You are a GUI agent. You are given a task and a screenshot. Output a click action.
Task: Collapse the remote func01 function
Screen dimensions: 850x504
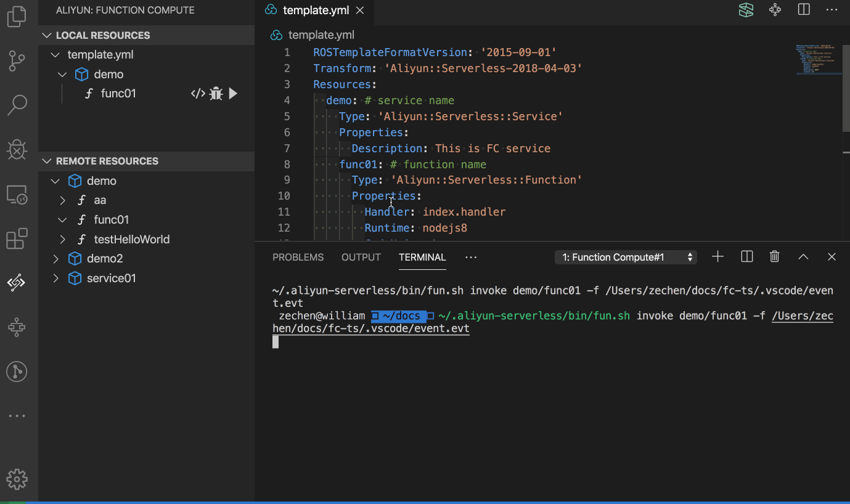coord(62,220)
